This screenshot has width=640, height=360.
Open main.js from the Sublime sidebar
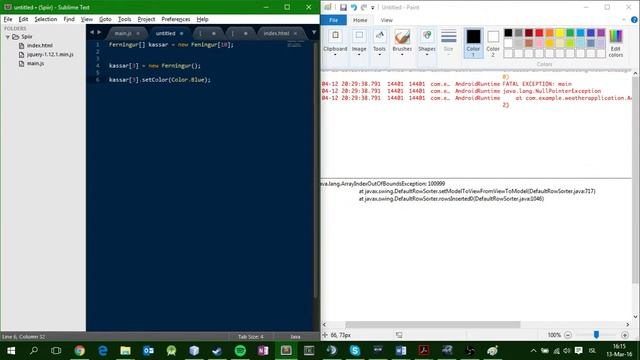tap(36, 63)
